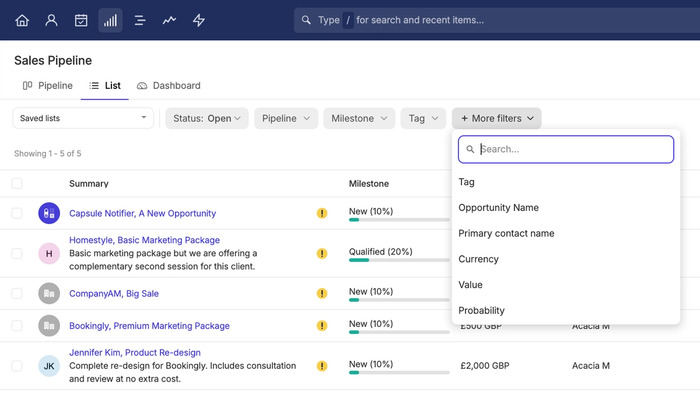
Task: Focus the filter Search... input field
Action: click(x=566, y=149)
